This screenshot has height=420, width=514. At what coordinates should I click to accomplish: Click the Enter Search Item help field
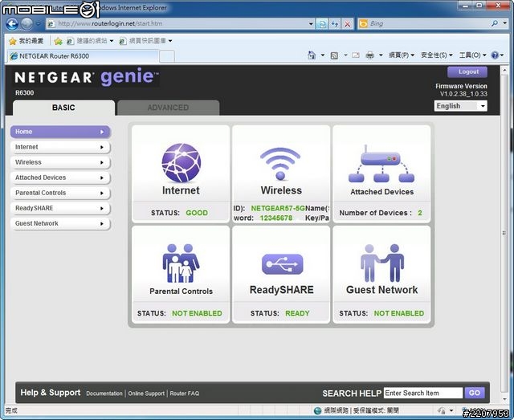[x=423, y=393]
